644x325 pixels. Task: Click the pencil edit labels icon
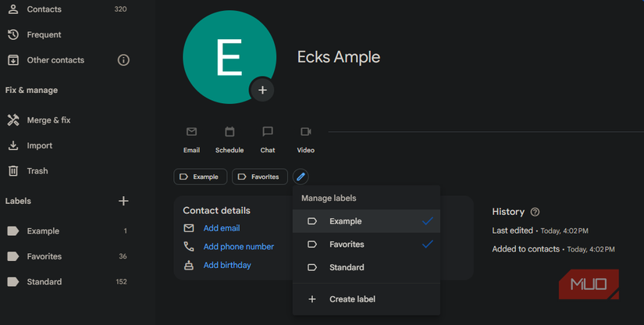click(301, 177)
